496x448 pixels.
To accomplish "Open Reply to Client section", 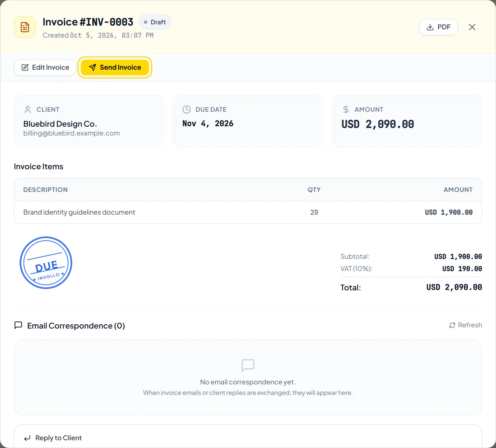I will (53, 438).
